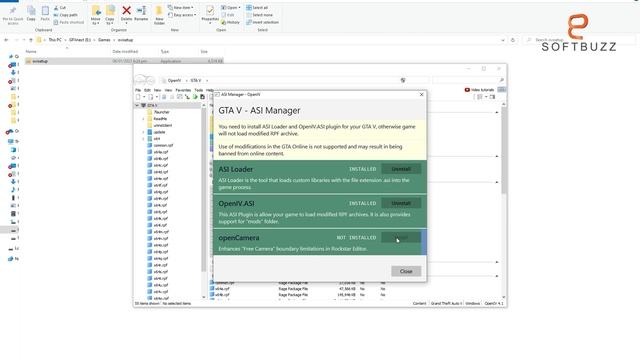Viewport: 640px width, 360px height.
Task: Click OpenIV search magnifier icon
Action: tap(501, 80)
